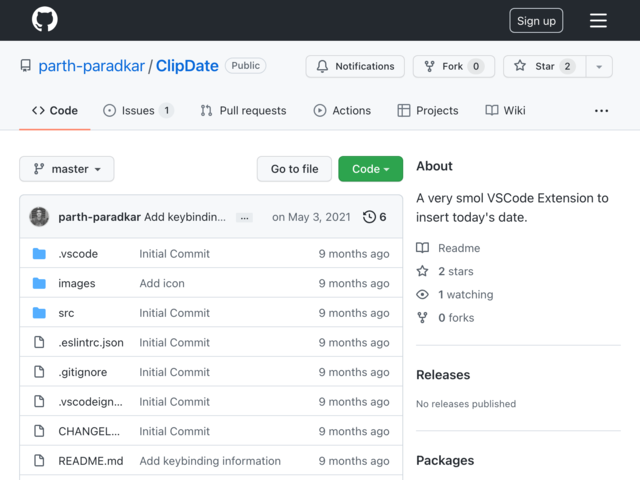The width and height of the screenshot is (640, 480).
Task: Click the Notifications button
Action: [355, 67]
